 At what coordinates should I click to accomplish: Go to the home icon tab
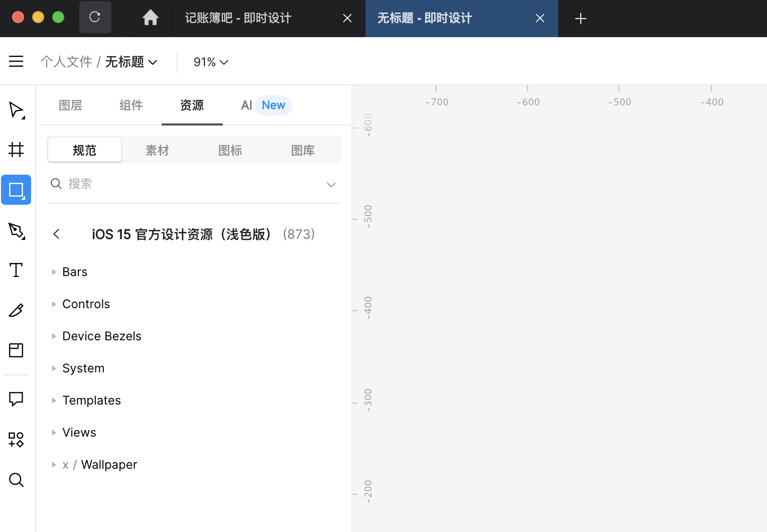(x=150, y=18)
